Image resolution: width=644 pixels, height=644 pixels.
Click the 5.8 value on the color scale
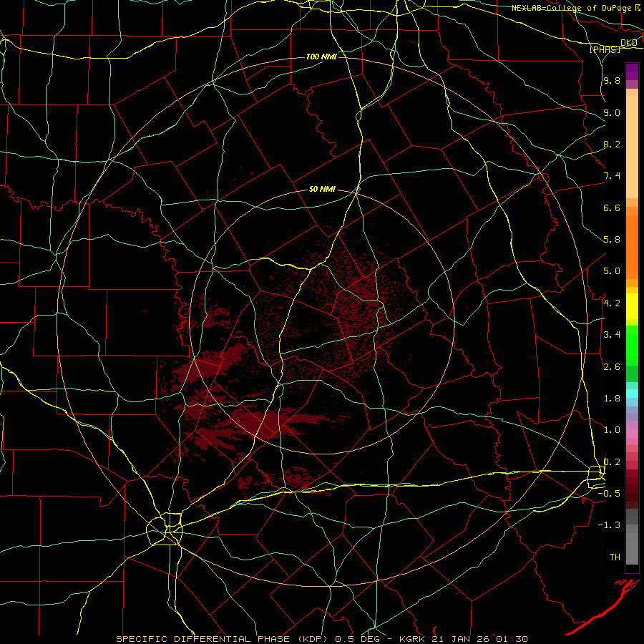(612, 240)
